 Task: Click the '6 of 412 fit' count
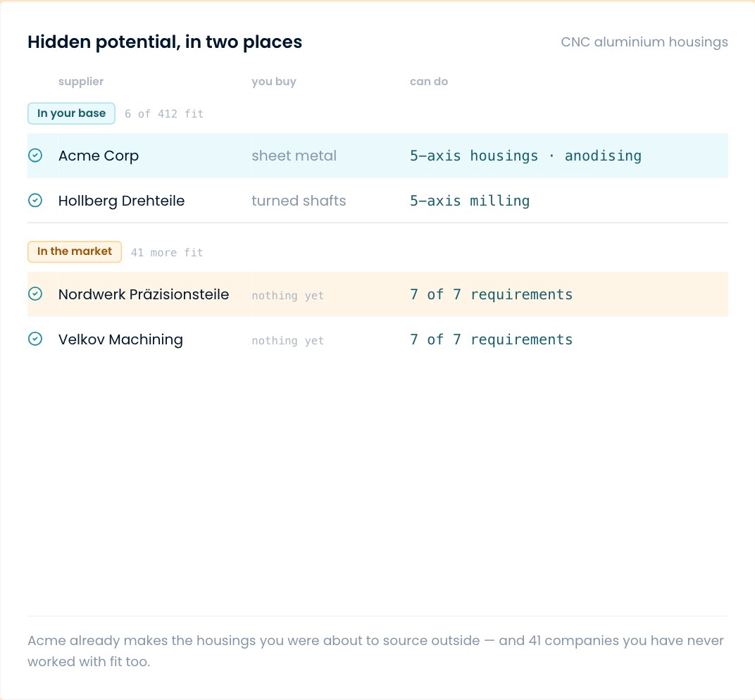point(164,113)
